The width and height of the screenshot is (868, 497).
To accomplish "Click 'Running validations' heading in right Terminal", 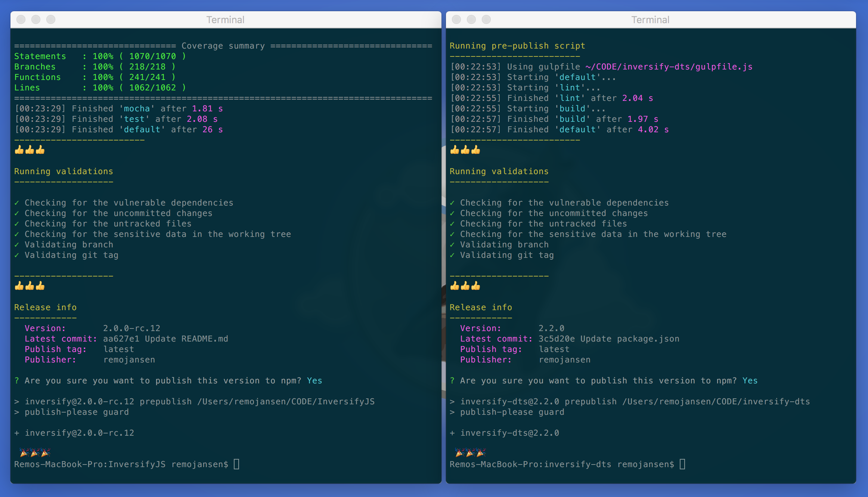I will click(x=499, y=172).
